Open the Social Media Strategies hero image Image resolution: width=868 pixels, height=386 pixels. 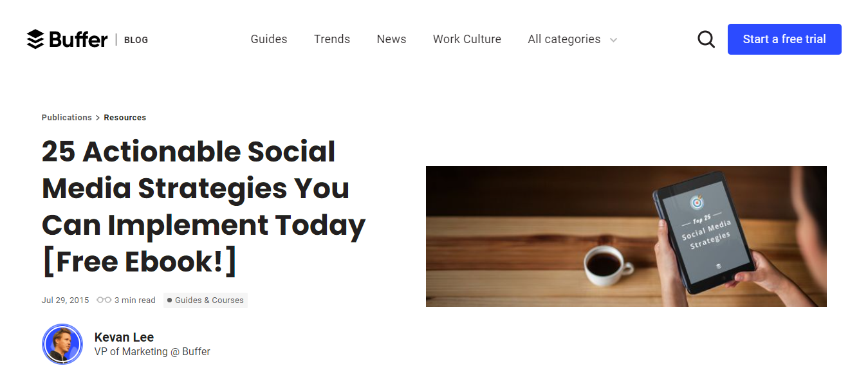click(626, 236)
